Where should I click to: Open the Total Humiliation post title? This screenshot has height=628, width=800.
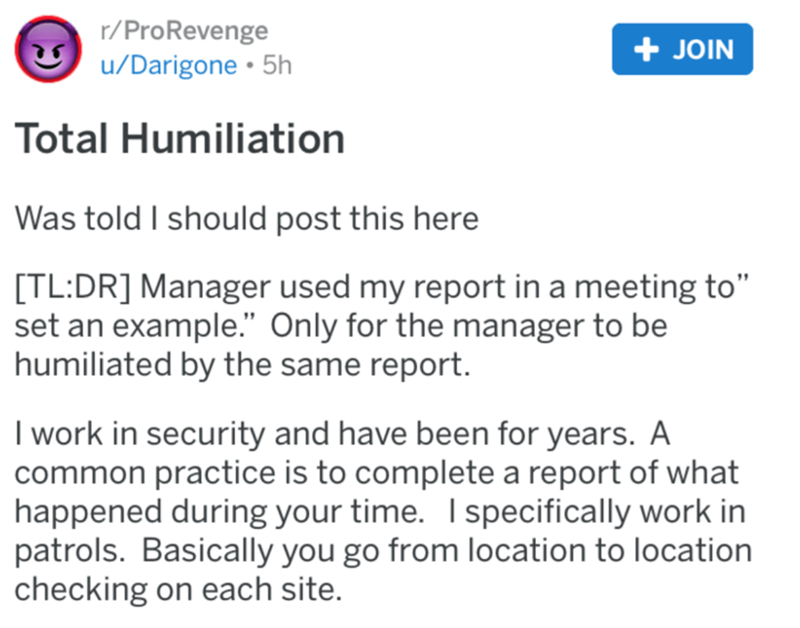(180, 138)
